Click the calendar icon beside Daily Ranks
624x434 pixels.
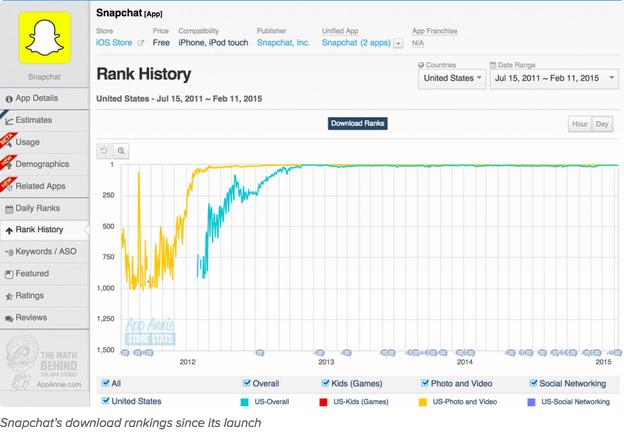click(x=9, y=209)
